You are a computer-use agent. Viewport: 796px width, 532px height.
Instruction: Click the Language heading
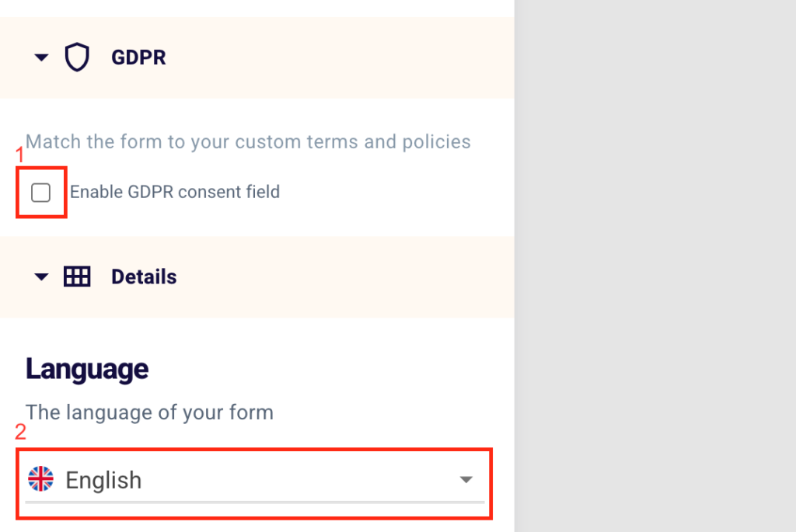pyautogui.click(x=87, y=369)
